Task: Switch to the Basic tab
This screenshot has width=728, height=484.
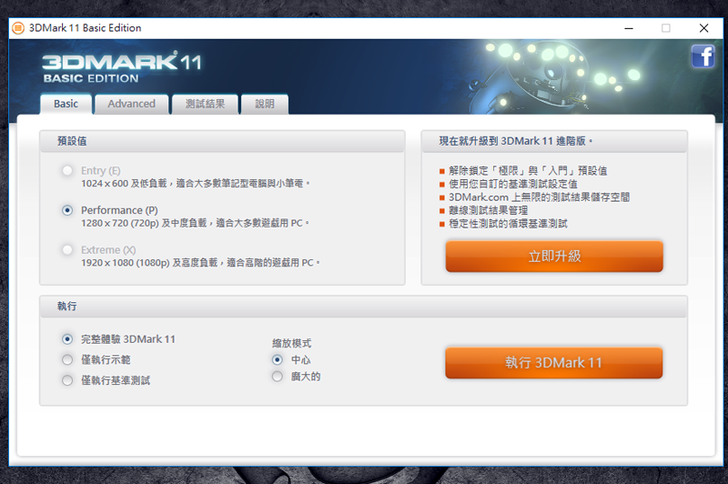Action: coord(66,104)
